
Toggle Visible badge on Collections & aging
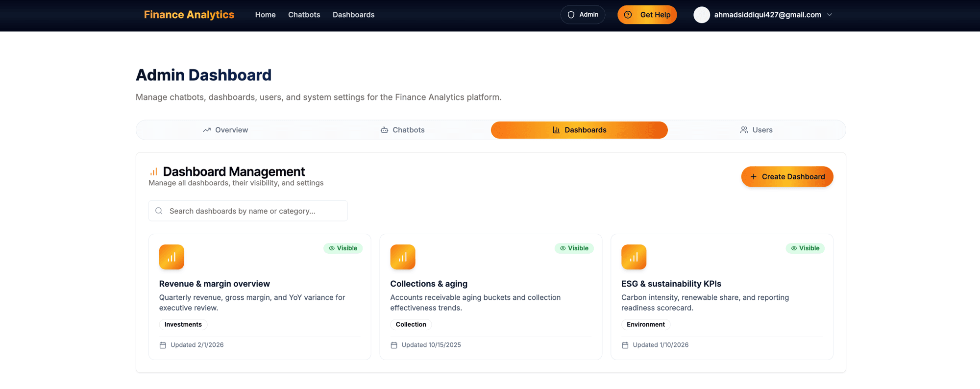[x=574, y=248]
